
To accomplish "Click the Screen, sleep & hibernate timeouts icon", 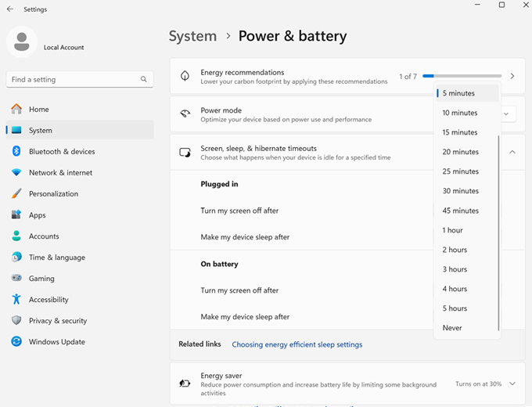I will tap(185, 153).
